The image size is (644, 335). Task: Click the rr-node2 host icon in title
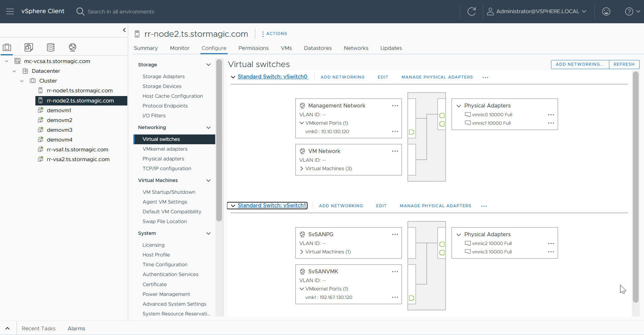[x=137, y=34]
